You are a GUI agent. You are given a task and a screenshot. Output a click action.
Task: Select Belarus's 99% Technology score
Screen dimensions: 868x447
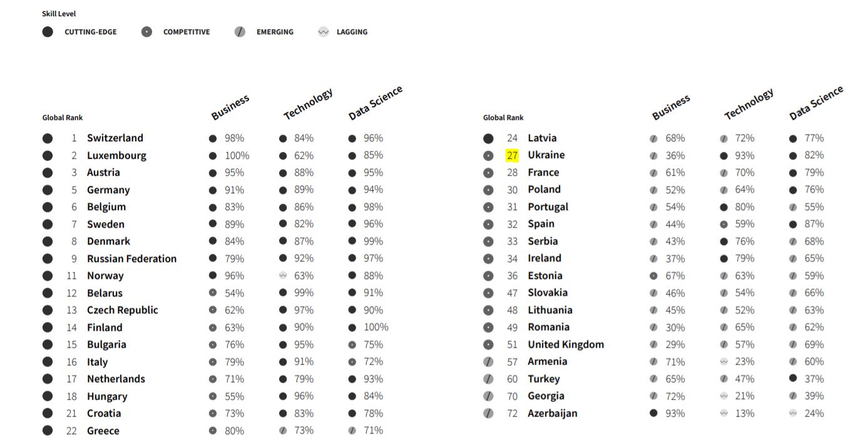tap(304, 293)
